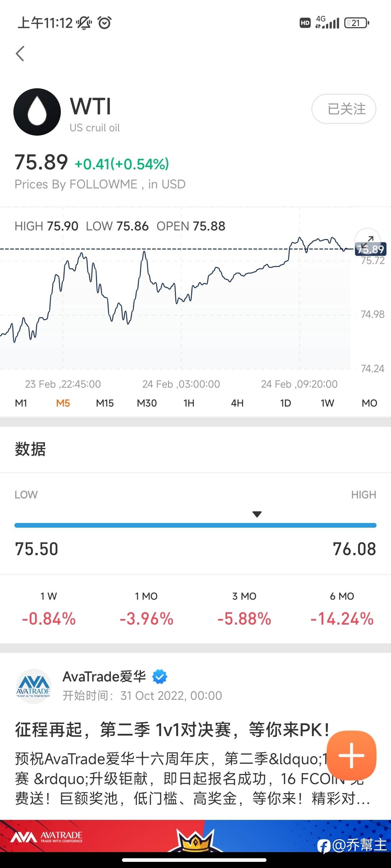Viewport: 391px width, 868px height.
Task: Switch to the M15 timeframe
Action: (105, 403)
